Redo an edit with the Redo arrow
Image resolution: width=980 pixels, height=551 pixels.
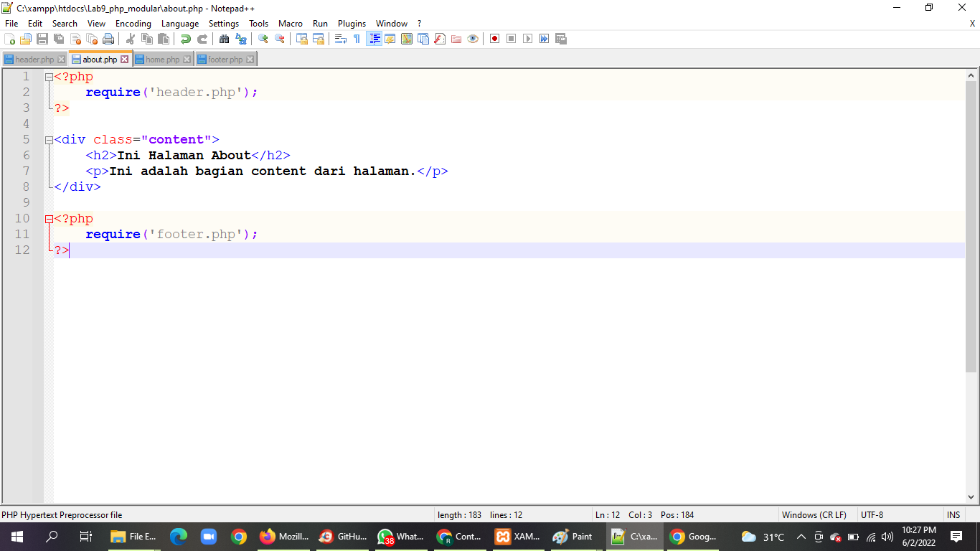[202, 39]
